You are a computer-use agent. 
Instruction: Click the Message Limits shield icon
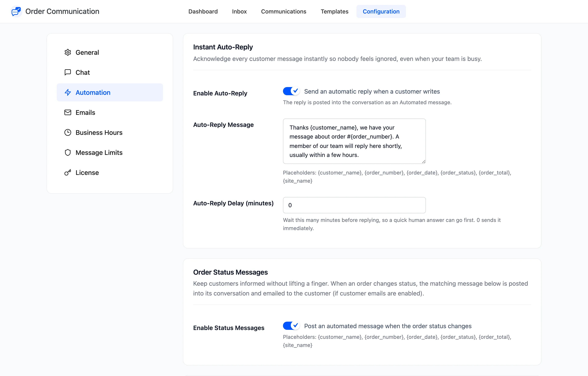point(68,153)
